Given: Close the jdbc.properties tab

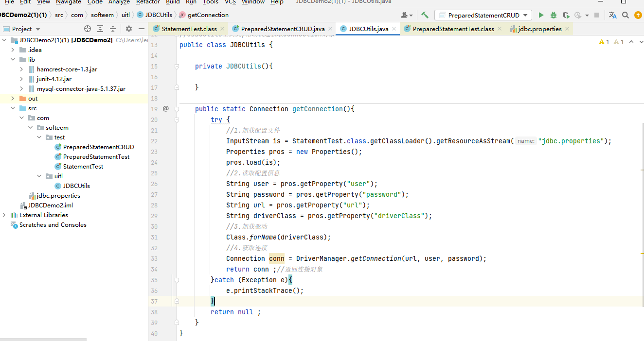Looking at the screenshot, I should (x=567, y=29).
